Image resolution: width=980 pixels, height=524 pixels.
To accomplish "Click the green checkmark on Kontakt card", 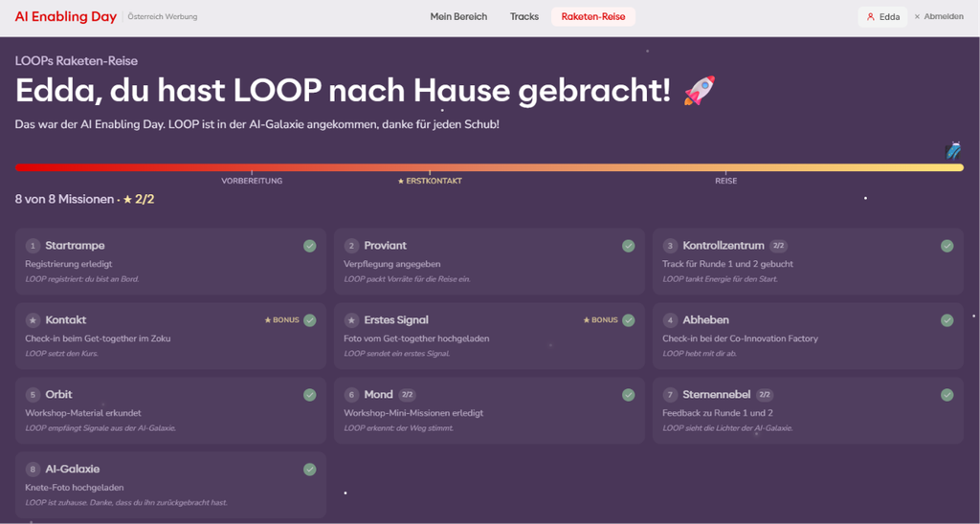I will (309, 320).
